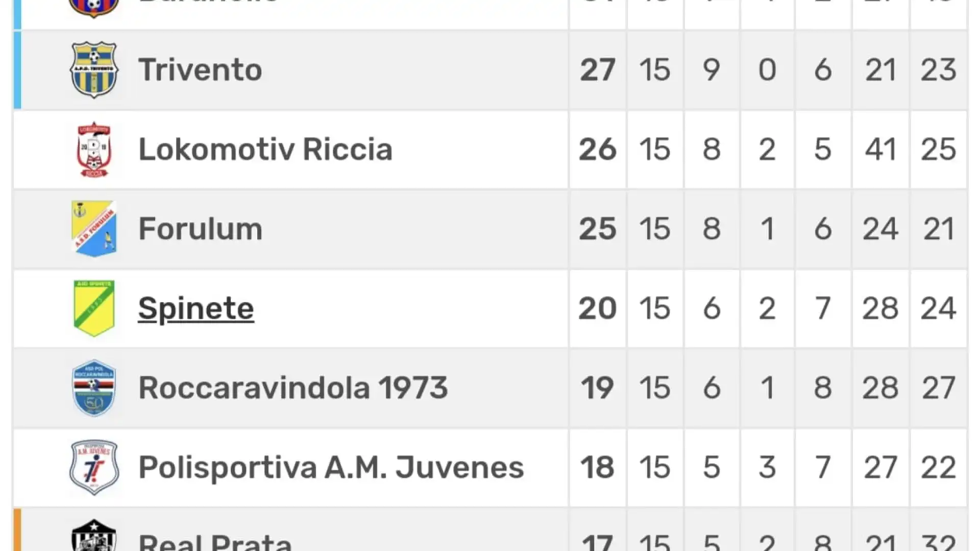This screenshot has width=980, height=551.
Task: Open the Roccaravindola 1973 team name
Action: [x=293, y=388]
